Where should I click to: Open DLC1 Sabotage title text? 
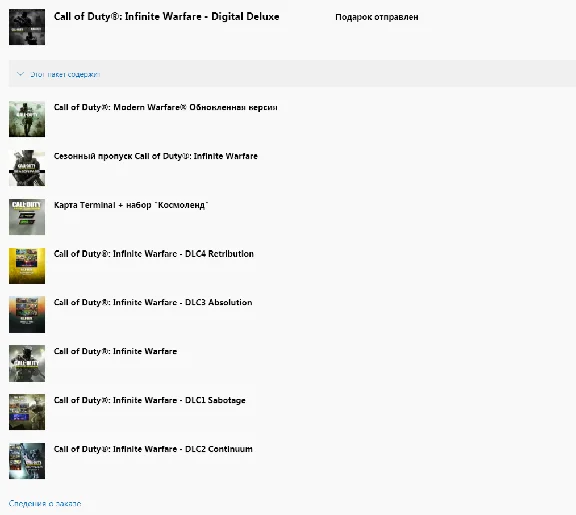tap(150, 400)
